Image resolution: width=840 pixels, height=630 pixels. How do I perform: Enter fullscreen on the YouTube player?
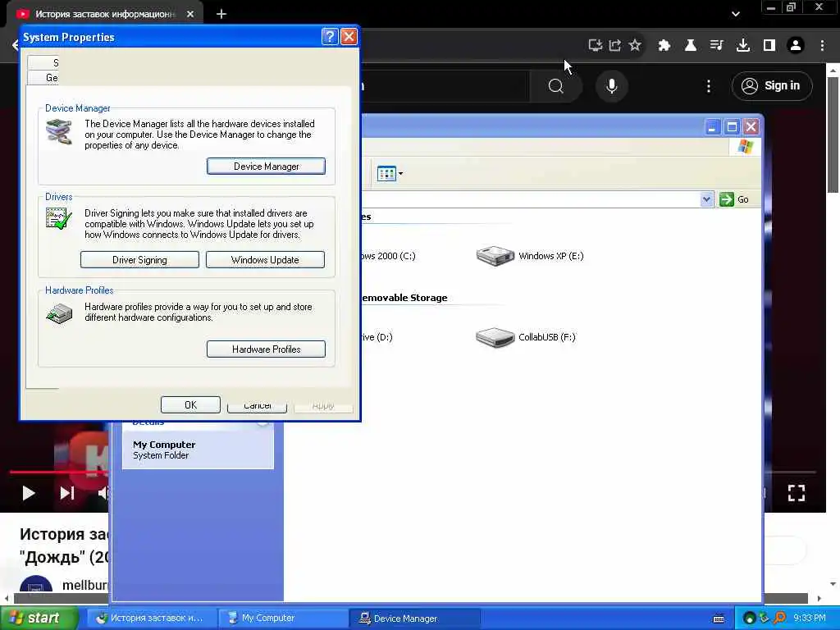(797, 493)
